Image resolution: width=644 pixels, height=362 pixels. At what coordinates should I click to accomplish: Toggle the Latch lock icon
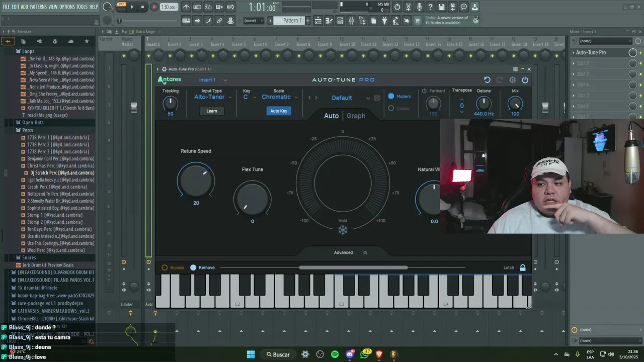pyautogui.click(x=523, y=267)
